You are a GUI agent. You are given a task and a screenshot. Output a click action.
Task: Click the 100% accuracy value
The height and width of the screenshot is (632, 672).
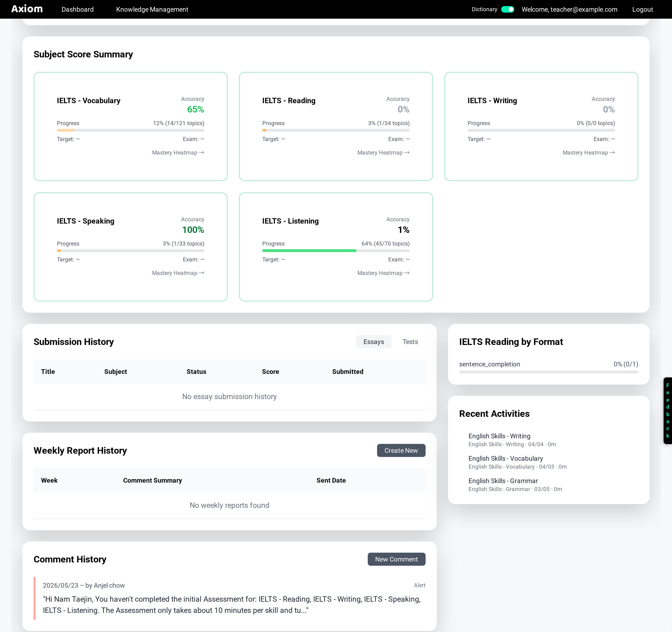pos(193,230)
